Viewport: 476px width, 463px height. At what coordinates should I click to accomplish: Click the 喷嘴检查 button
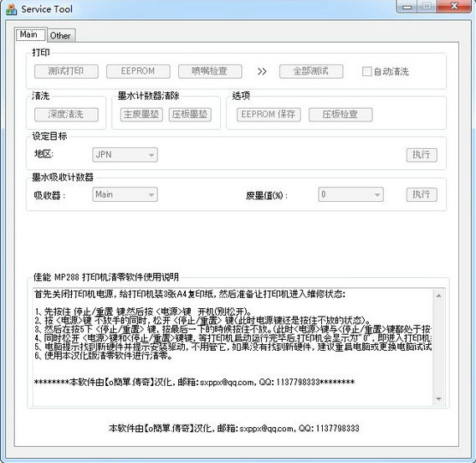(x=210, y=71)
